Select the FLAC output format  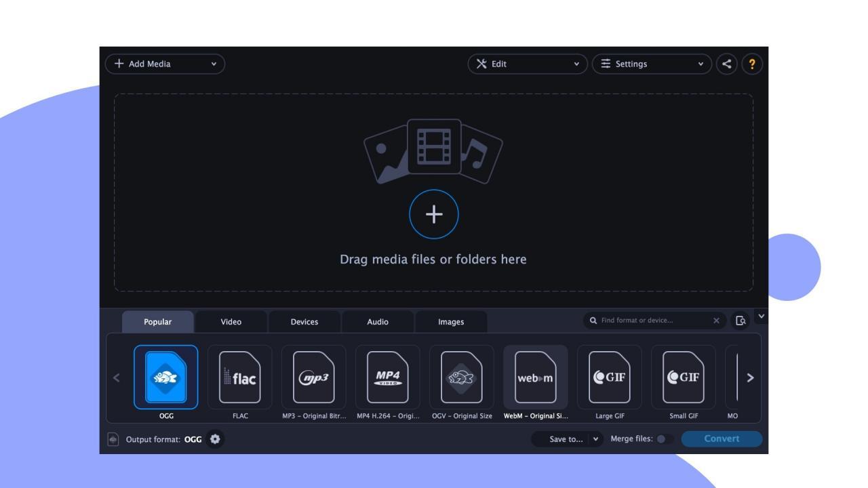tap(241, 378)
